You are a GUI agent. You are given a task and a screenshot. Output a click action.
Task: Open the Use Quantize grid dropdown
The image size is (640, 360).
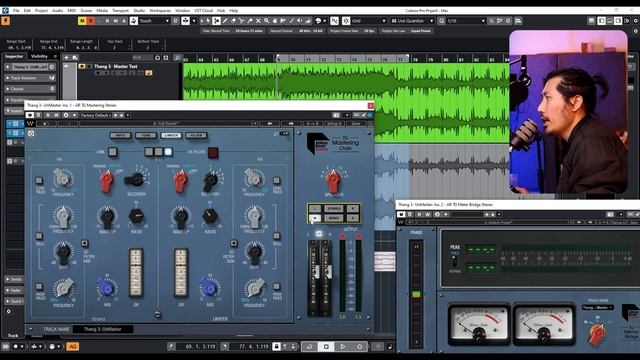click(x=413, y=21)
